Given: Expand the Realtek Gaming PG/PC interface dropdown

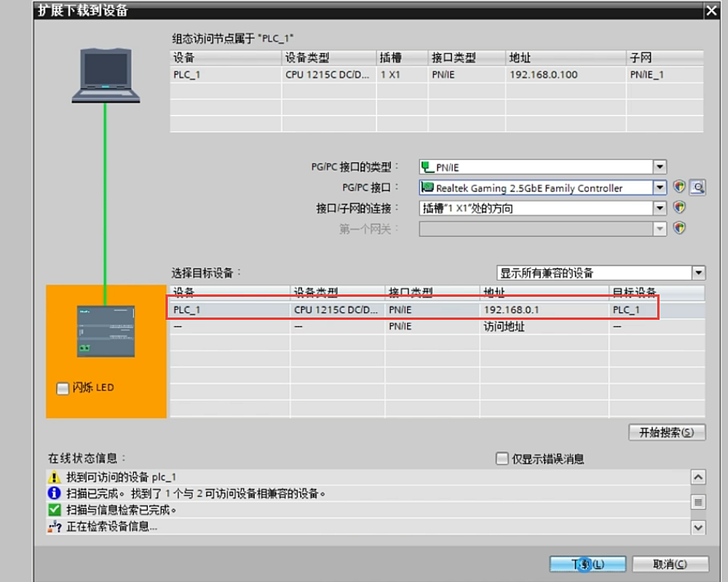Looking at the screenshot, I should coord(660,188).
